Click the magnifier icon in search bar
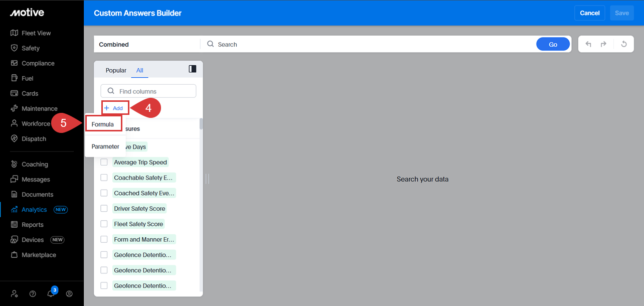Screen dimensions: 644x306 point(211,44)
